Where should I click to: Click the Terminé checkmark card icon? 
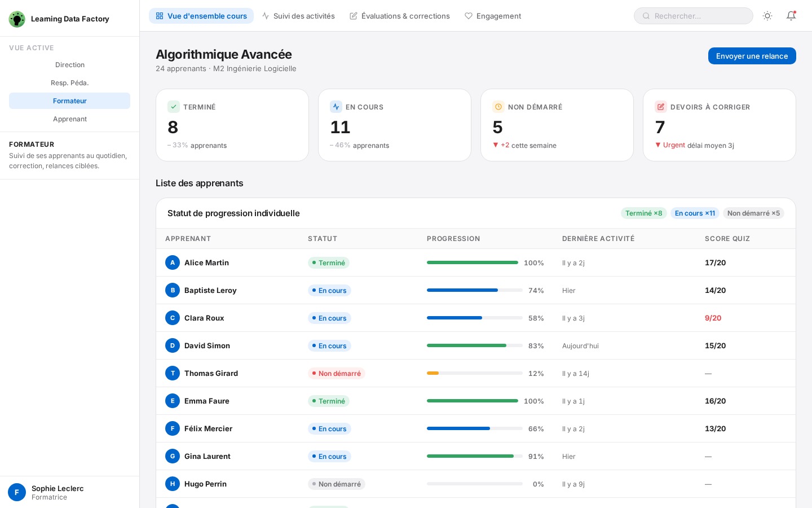[x=174, y=107]
